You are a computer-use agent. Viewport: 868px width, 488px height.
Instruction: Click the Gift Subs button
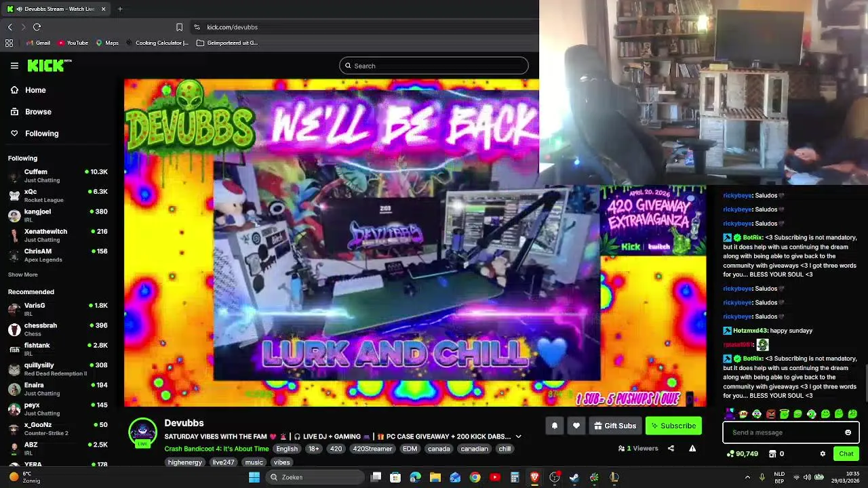[615, 426]
